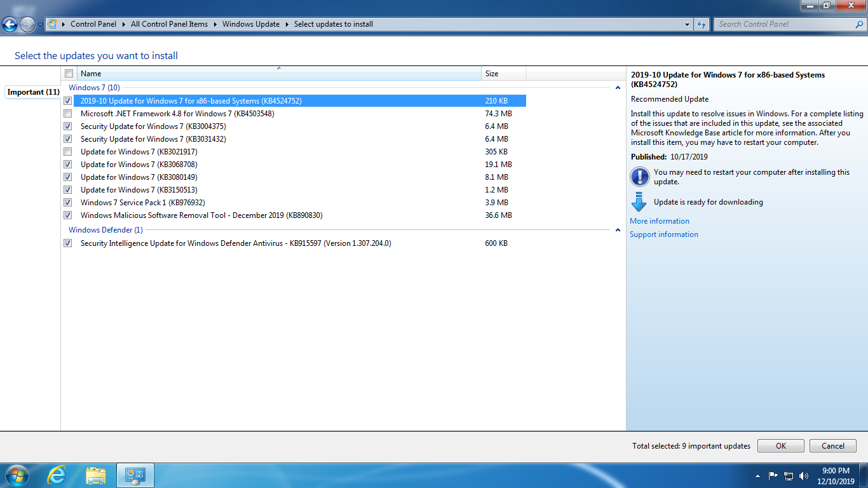The image size is (868, 488).
Task: Click the Cancel button
Action: pos(833,446)
